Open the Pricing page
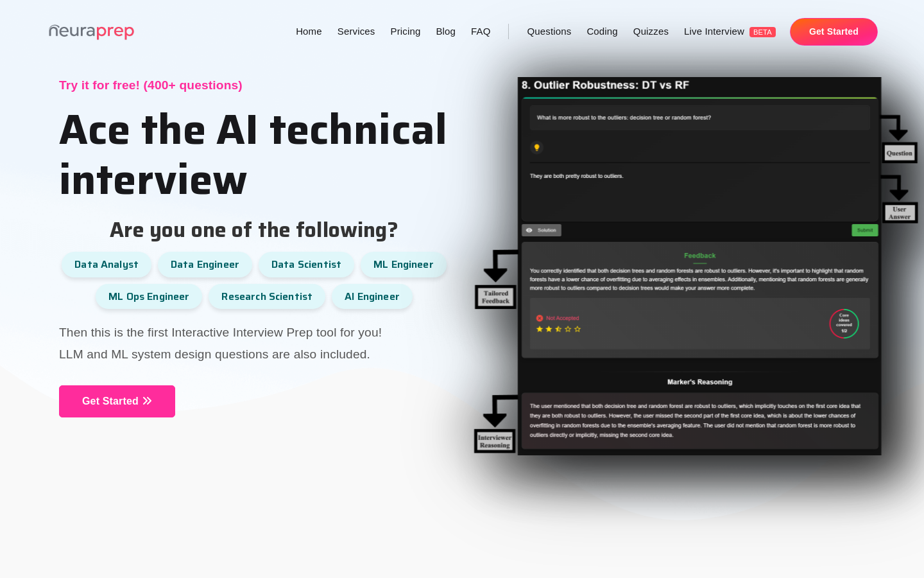Screen dimensions: 924x578 point(406,31)
